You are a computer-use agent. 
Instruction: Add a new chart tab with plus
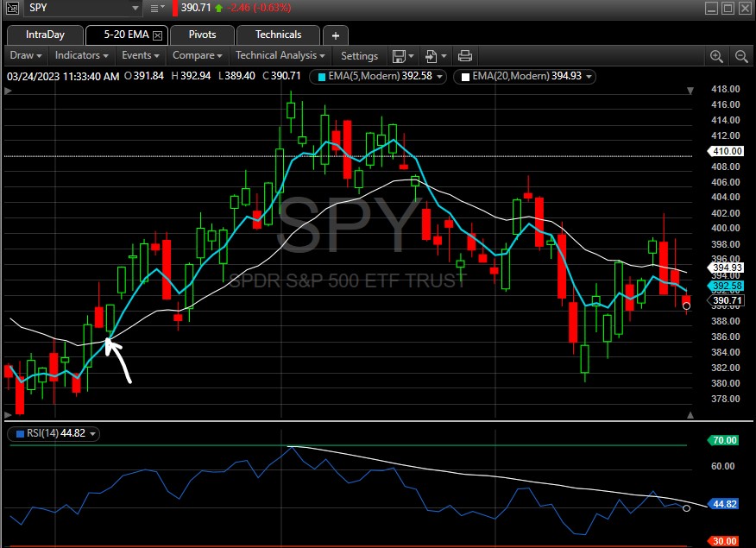[336, 35]
